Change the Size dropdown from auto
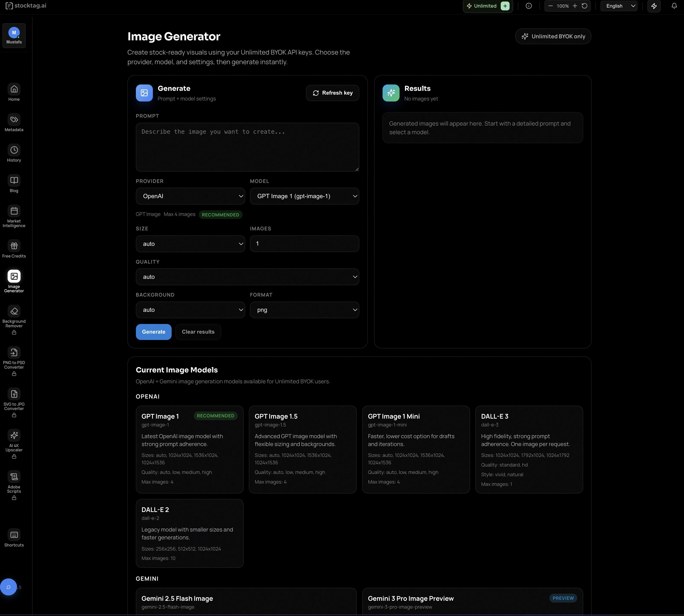The height and width of the screenshot is (616, 684). (x=190, y=243)
